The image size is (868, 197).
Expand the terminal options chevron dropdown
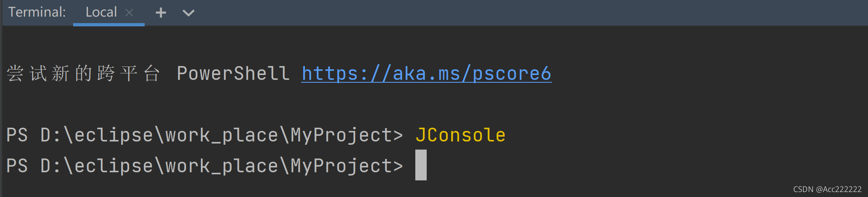(188, 13)
